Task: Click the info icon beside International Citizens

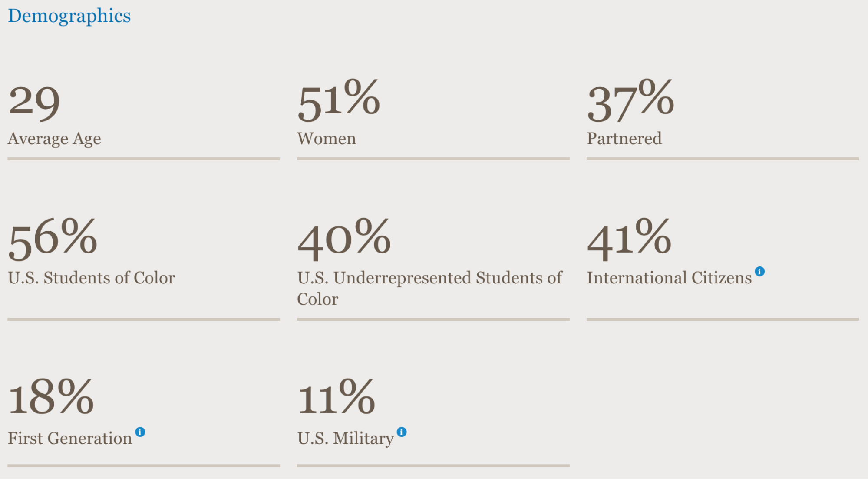Action: tap(759, 272)
